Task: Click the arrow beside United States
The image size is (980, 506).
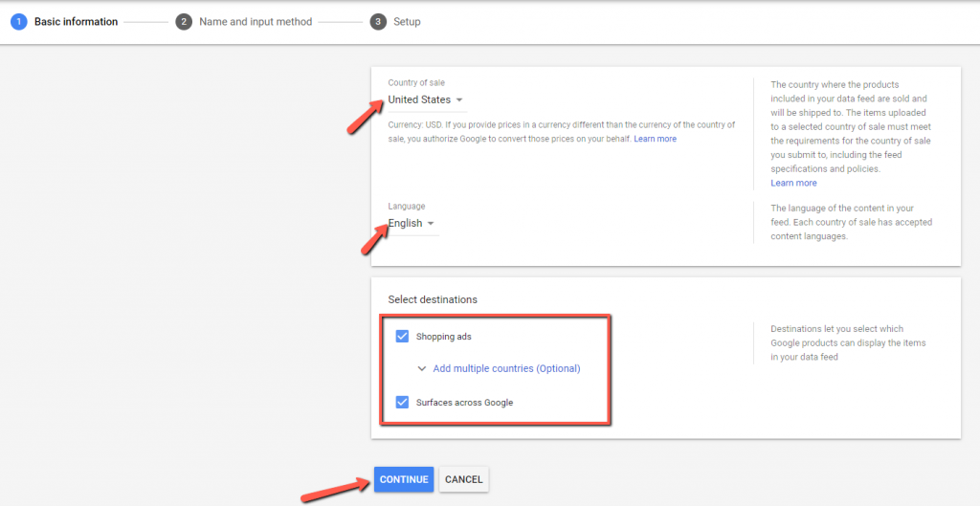Action: [459, 100]
